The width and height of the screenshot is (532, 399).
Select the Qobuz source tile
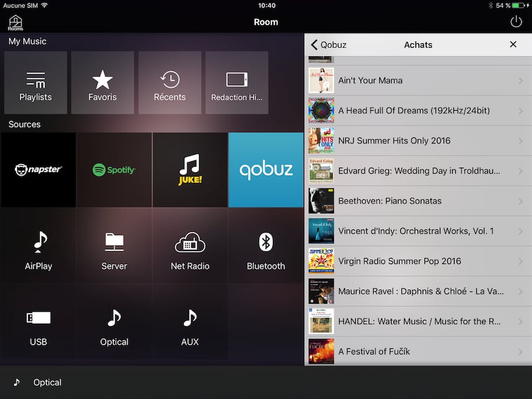pyautogui.click(x=266, y=169)
